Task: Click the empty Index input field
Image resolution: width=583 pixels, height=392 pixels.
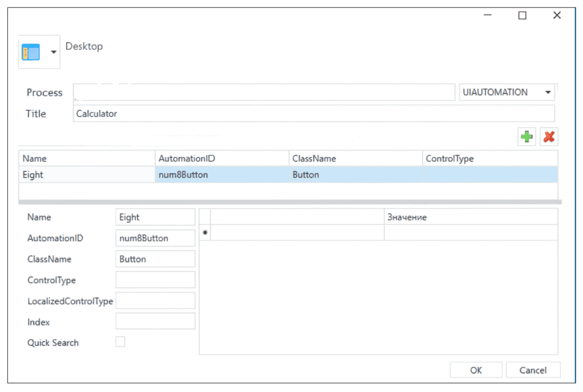Action: (x=155, y=321)
